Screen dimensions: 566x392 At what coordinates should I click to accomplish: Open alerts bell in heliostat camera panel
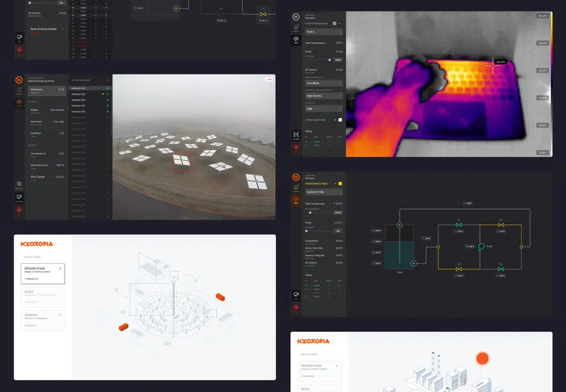pyautogui.click(x=19, y=90)
